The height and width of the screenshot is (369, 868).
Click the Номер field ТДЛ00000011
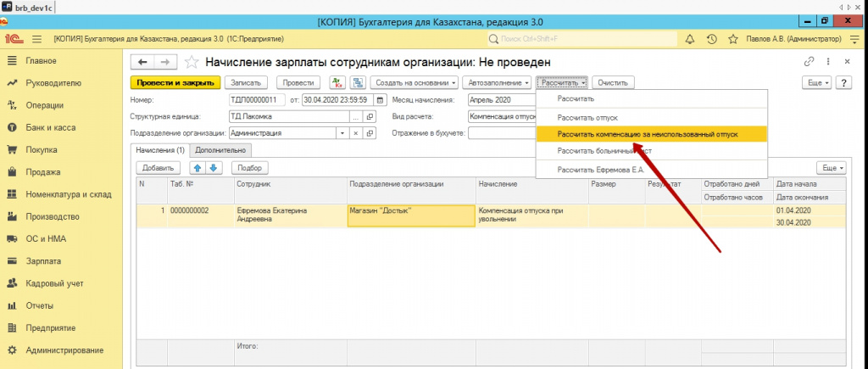pos(256,100)
